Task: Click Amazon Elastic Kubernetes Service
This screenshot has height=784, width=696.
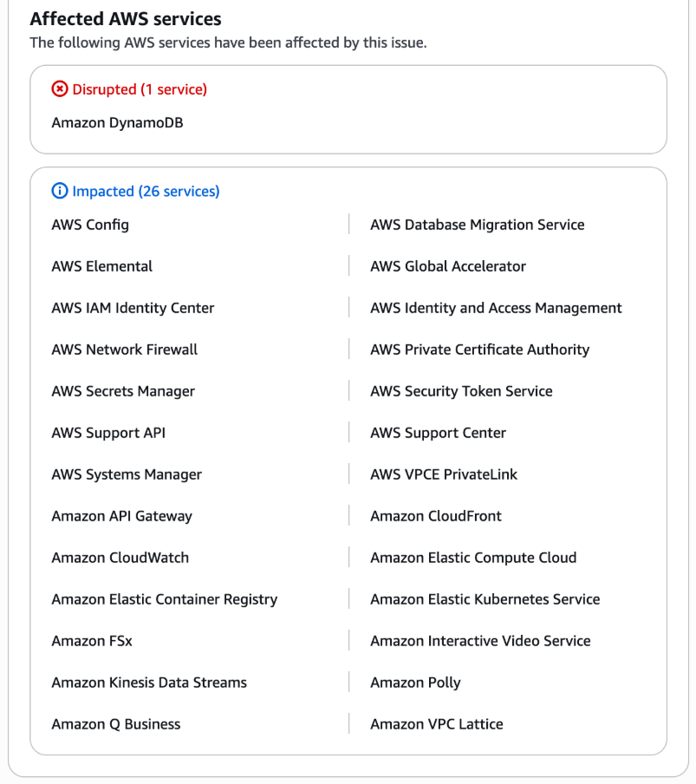Action: [485, 599]
